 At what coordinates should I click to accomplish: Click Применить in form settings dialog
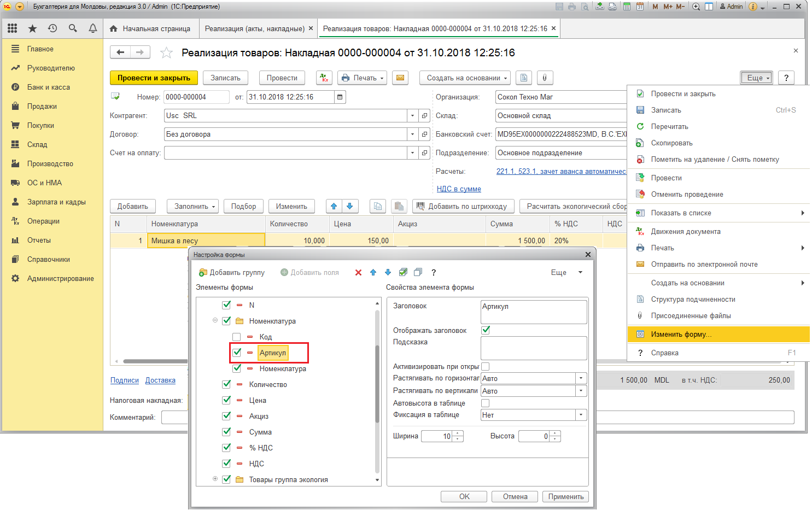(x=566, y=496)
